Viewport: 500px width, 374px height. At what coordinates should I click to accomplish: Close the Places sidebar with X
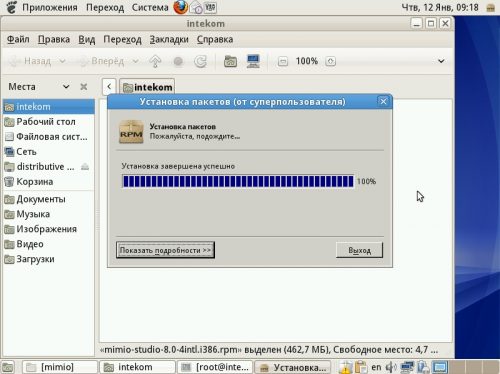pyautogui.click(x=84, y=87)
